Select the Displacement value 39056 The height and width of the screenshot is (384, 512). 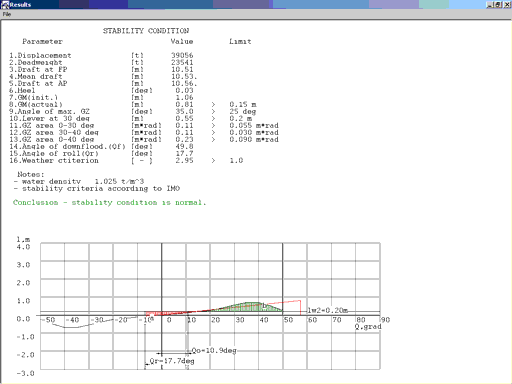(x=182, y=55)
